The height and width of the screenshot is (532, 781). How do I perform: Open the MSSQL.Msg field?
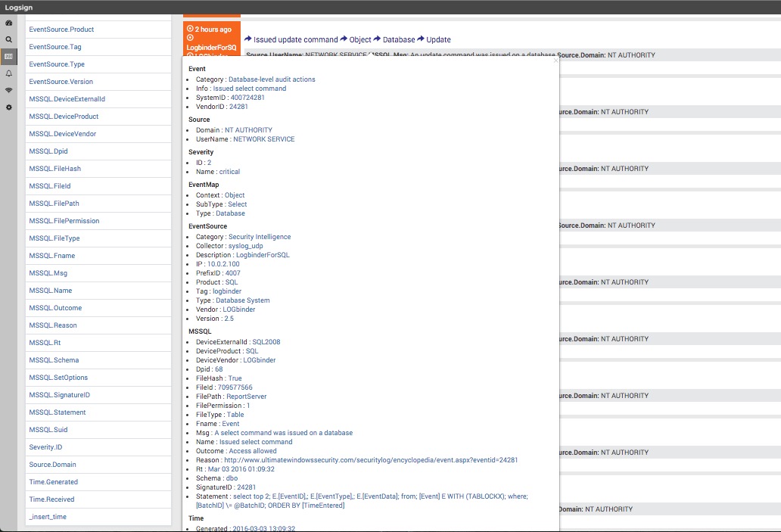pos(98,273)
